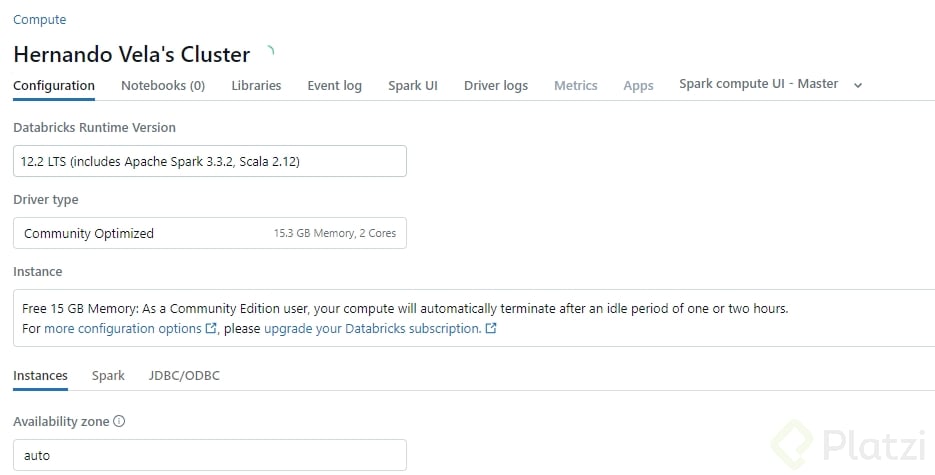Open the 'more configuration options' link

click(123, 329)
